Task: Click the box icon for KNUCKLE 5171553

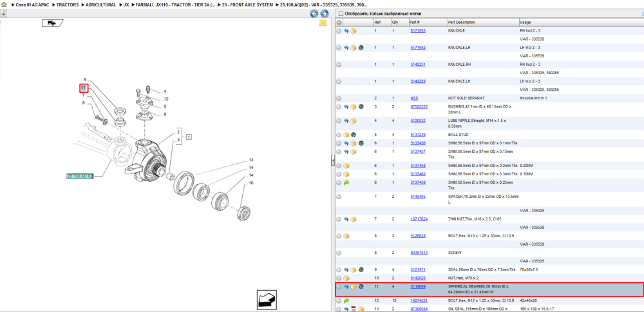Action: coord(353,31)
